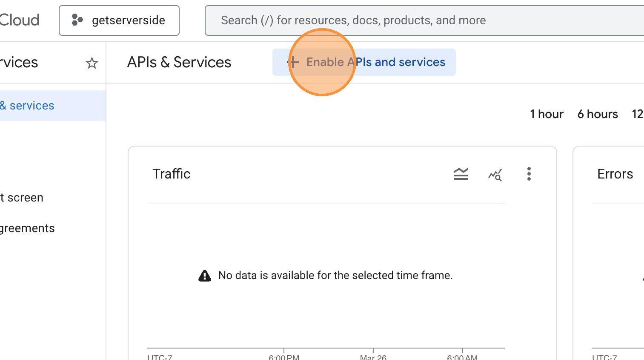Open the getserverside project picker
Screen dimensions: 644x360
pos(119,20)
